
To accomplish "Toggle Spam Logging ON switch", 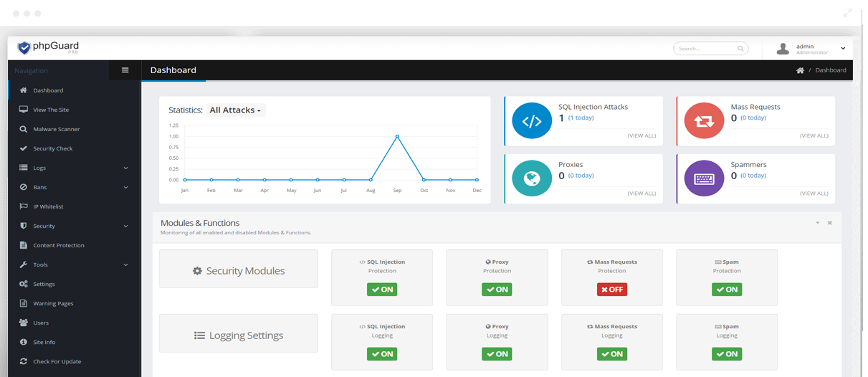I will tap(727, 354).
